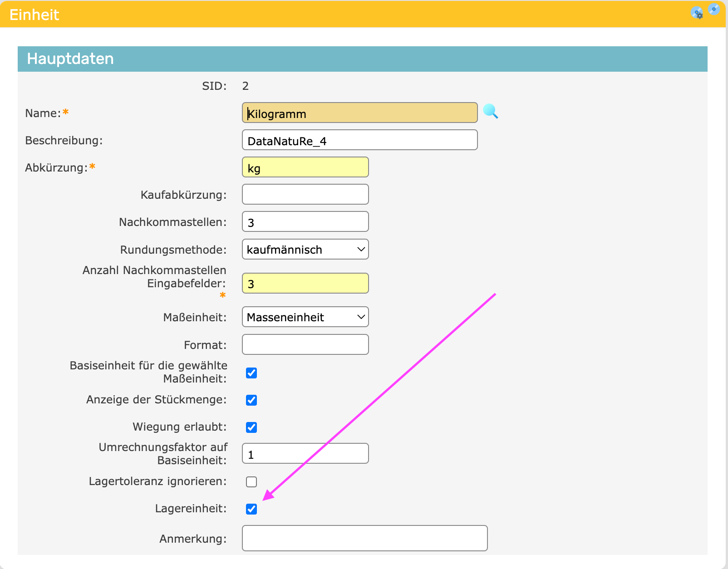Image resolution: width=728 pixels, height=569 pixels.
Task: Click the Anzahl Nachkommastellen Eingabefelder input
Action: coord(305,284)
